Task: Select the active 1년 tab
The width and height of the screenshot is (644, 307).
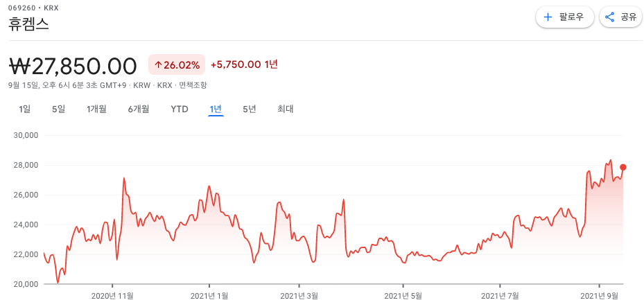Action: tap(216, 109)
